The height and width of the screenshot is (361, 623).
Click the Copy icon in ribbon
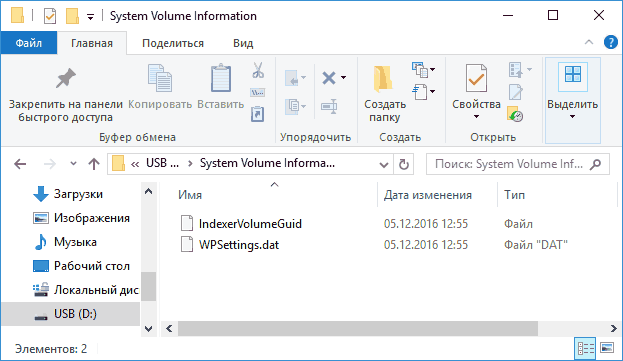point(160,78)
